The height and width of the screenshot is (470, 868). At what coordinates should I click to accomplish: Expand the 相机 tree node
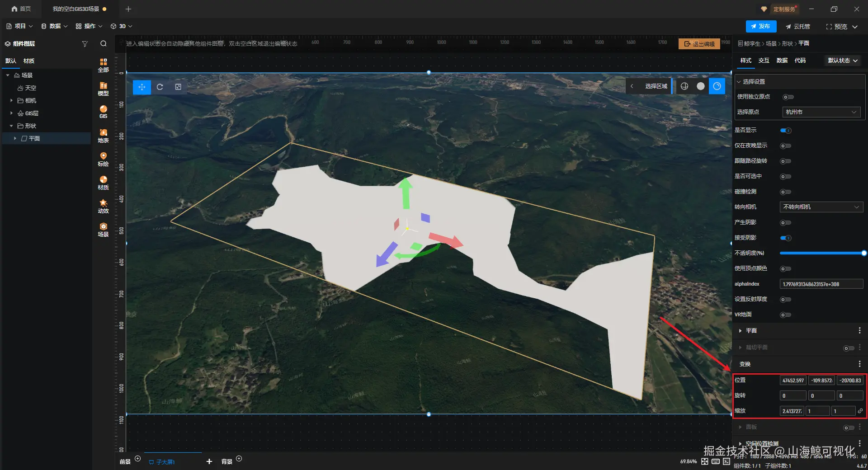click(x=11, y=100)
